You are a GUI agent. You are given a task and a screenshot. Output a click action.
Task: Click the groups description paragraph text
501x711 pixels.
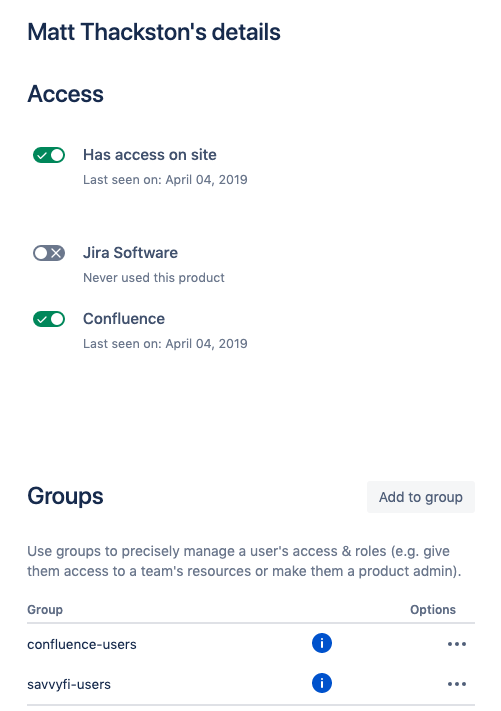click(x=244, y=561)
